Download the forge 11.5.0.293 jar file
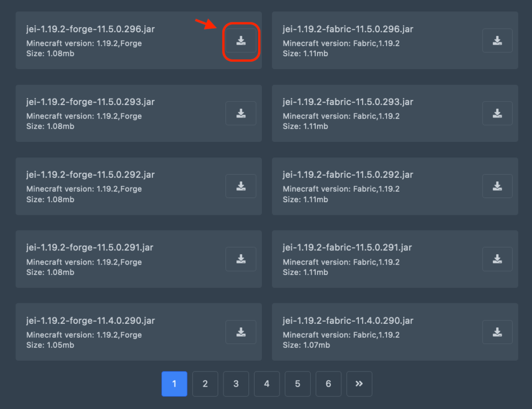532x409 pixels. click(x=241, y=113)
